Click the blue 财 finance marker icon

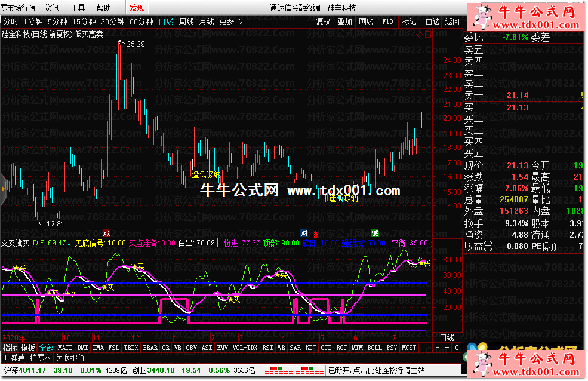pos(304,233)
